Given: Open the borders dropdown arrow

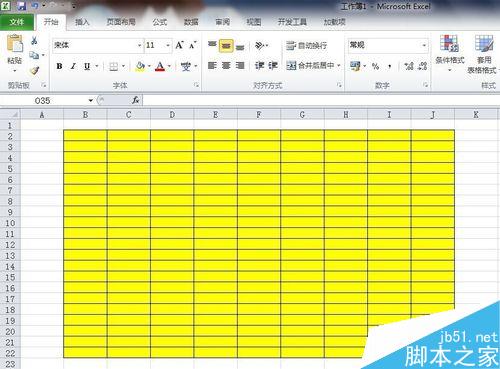Looking at the screenshot, I should click(x=123, y=66).
